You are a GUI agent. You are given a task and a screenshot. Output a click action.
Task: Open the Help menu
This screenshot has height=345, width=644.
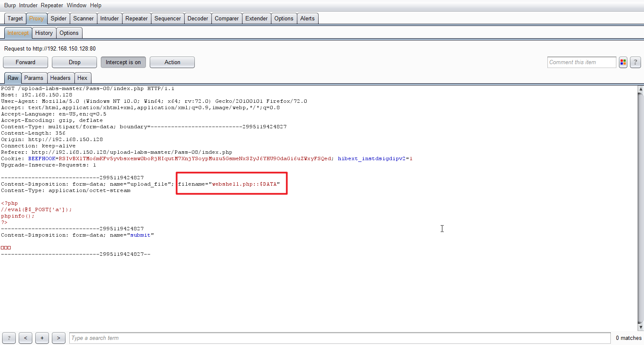pos(96,5)
